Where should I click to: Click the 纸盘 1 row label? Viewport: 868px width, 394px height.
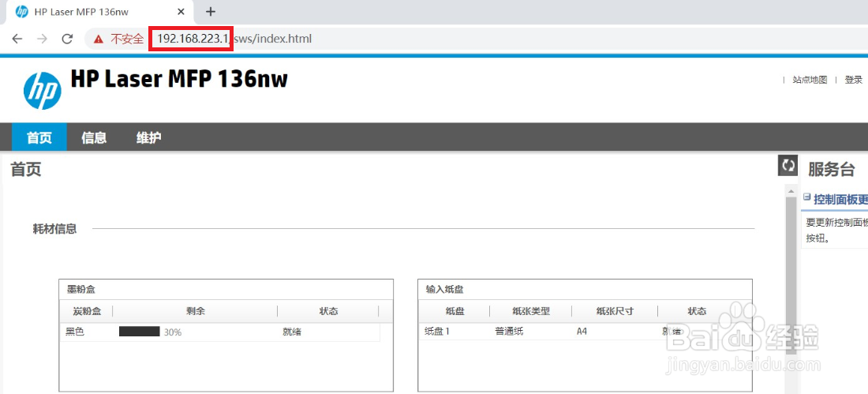[x=438, y=332]
